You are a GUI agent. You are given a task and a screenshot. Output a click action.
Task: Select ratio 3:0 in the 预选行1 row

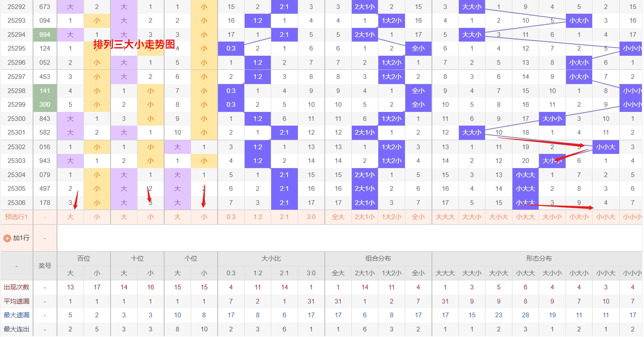tap(311, 217)
